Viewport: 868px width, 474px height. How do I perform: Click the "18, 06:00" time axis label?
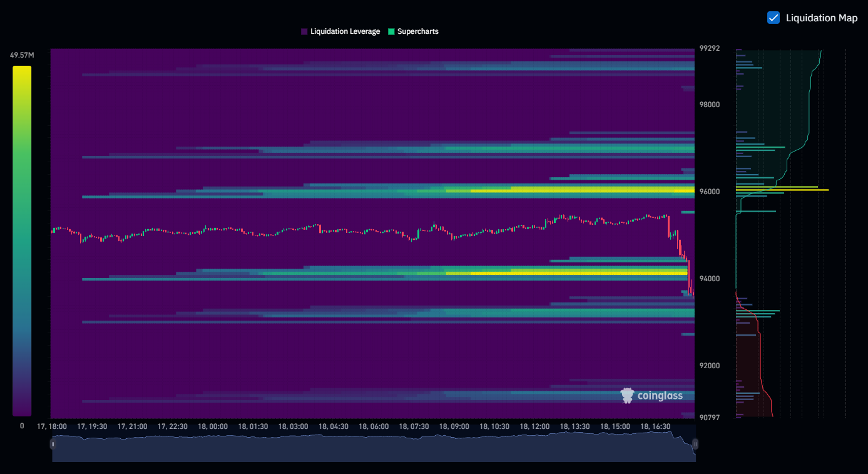(374, 426)
